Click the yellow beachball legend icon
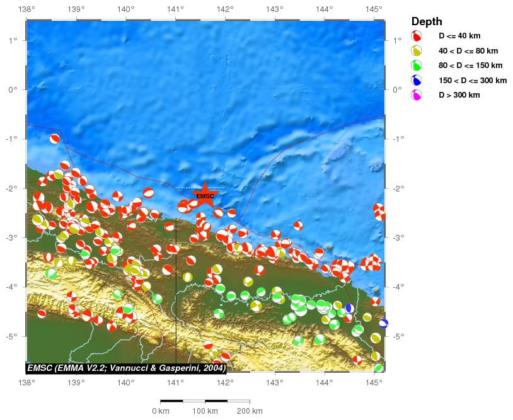The image size is (513, 420). [417, 51]
